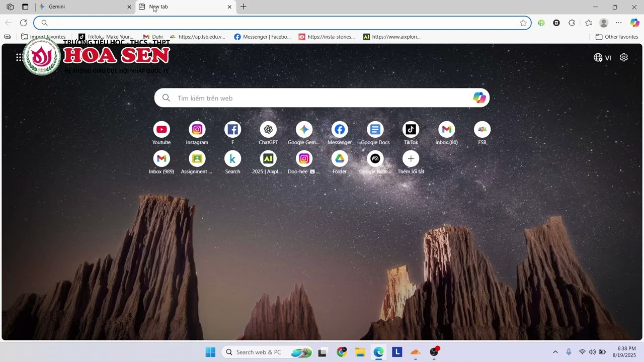
Task: Open the insta-stories bookmark
Action: (327, 37)
